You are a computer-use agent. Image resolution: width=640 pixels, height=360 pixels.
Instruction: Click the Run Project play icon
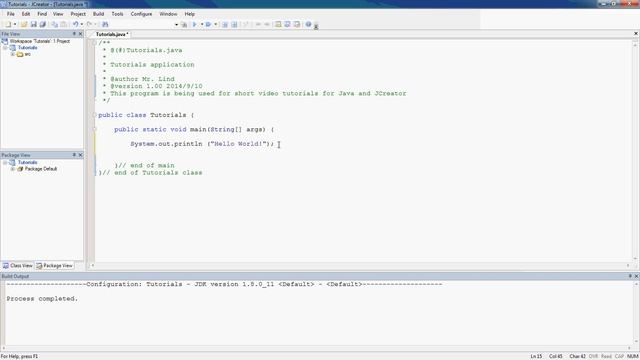(195, 24)
